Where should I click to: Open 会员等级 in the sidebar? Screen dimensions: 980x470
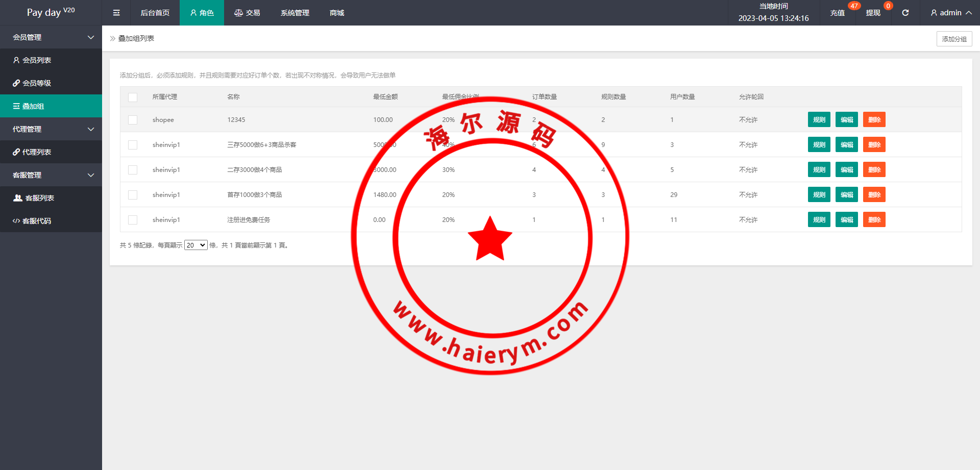coord(51,83)
